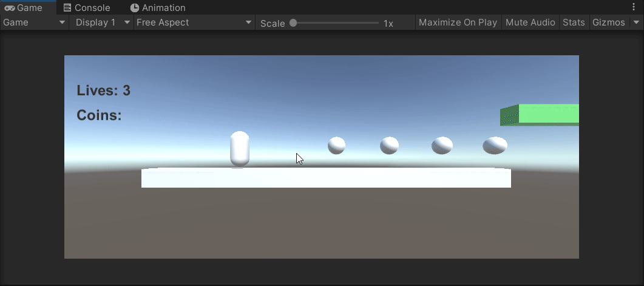Image resolution: width=644 pixels, height=286 pixels.
Task: Open the Console tab
Action: [x=87, y=7]
